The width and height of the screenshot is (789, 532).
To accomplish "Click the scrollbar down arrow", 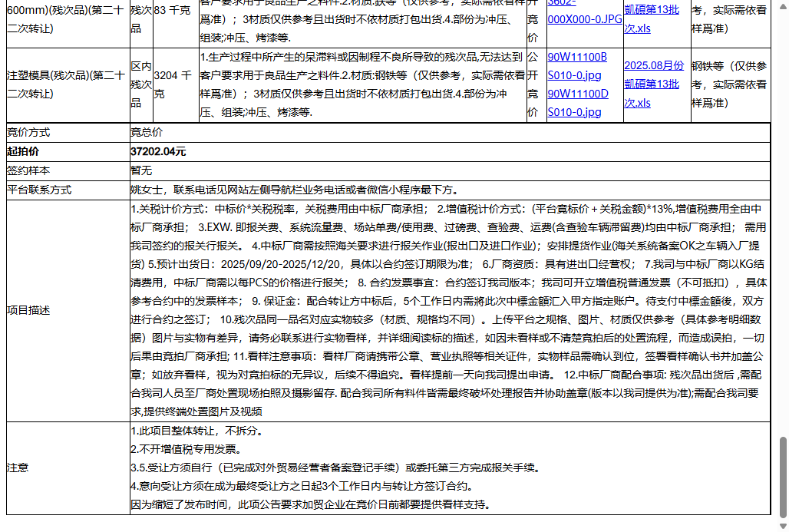I will (782, 527).
